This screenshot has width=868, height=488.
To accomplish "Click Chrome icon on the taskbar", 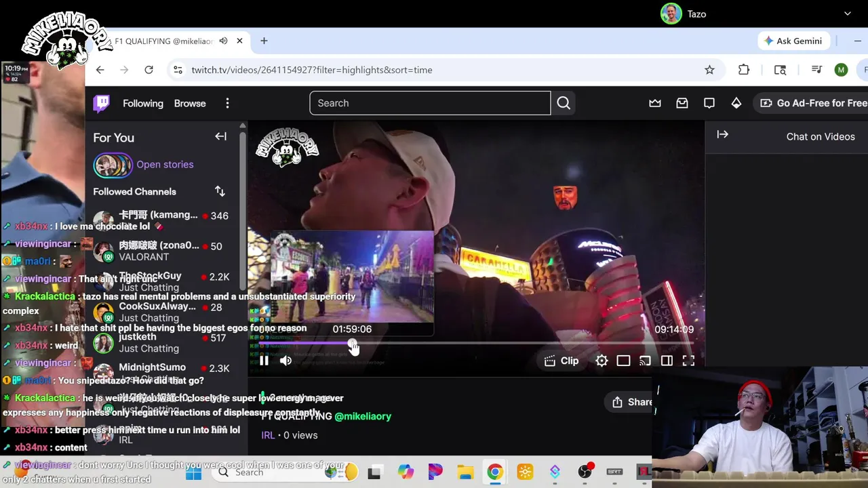I will 495,472.
